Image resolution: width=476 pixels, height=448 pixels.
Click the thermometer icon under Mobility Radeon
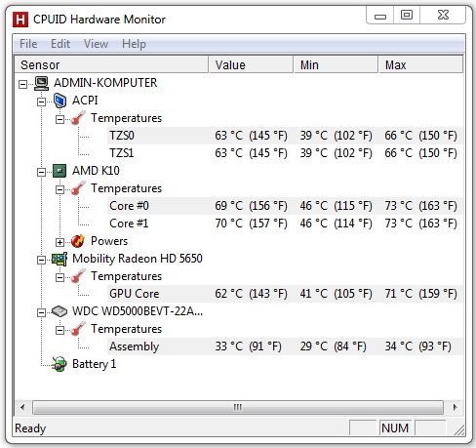tap(78, 276)
